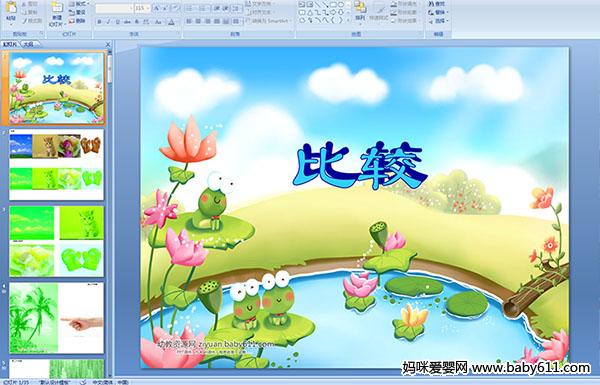Select the rectangle shape in the gallery

333,5
